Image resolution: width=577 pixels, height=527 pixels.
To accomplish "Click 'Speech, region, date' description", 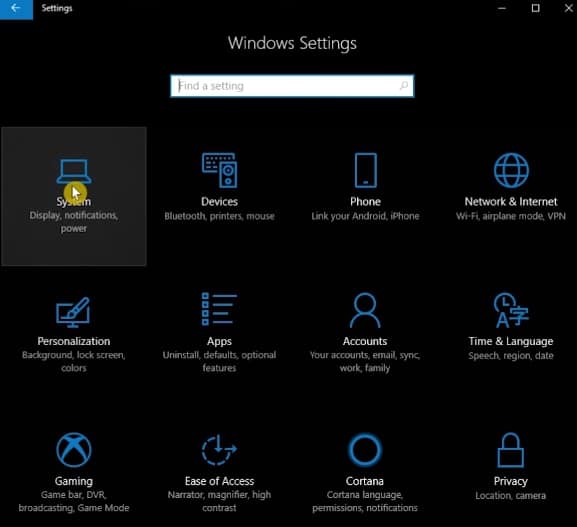I will click(511, 356).
